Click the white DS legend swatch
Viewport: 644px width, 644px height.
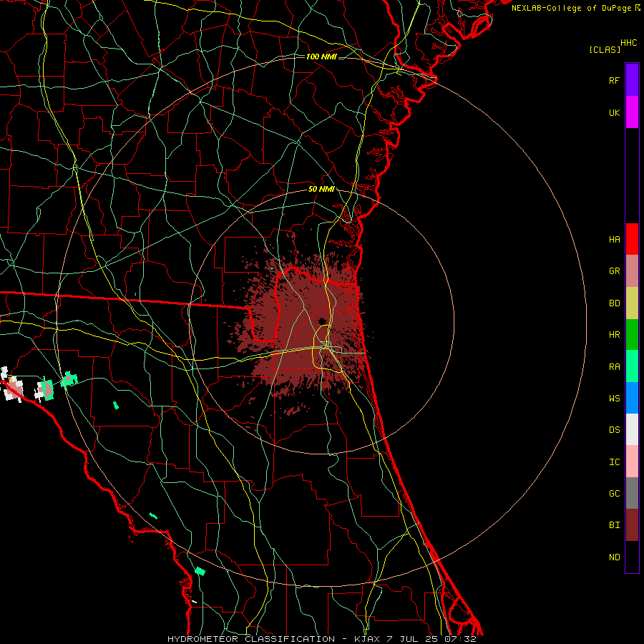[632, 429]
